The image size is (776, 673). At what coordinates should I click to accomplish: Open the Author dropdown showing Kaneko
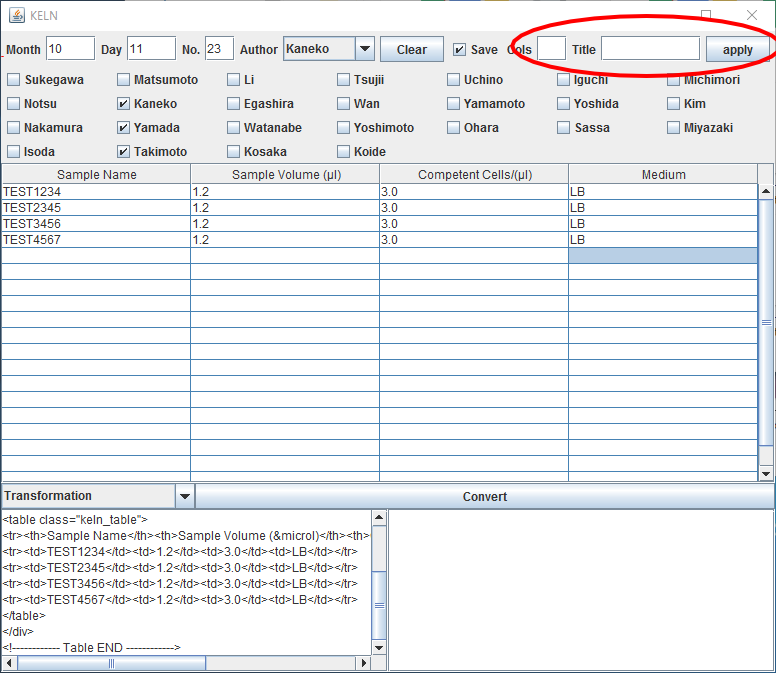(x=329, y=48)
